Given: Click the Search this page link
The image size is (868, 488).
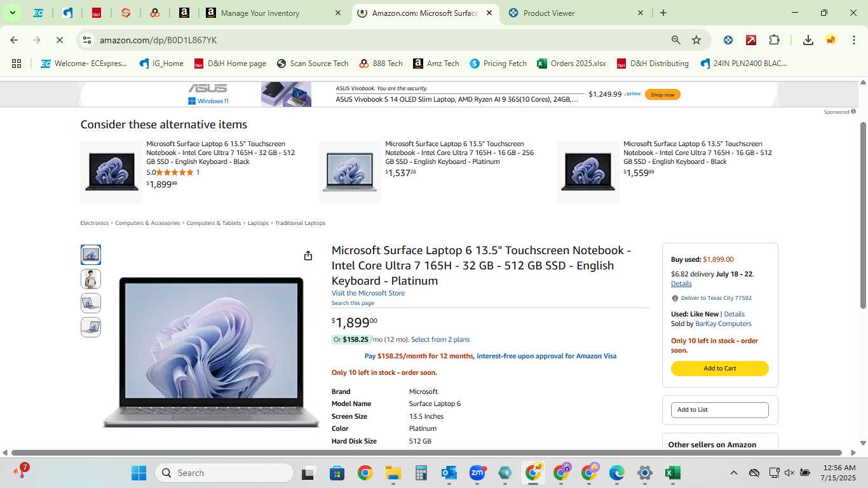Looking at the screenshot, I should 353,303.
